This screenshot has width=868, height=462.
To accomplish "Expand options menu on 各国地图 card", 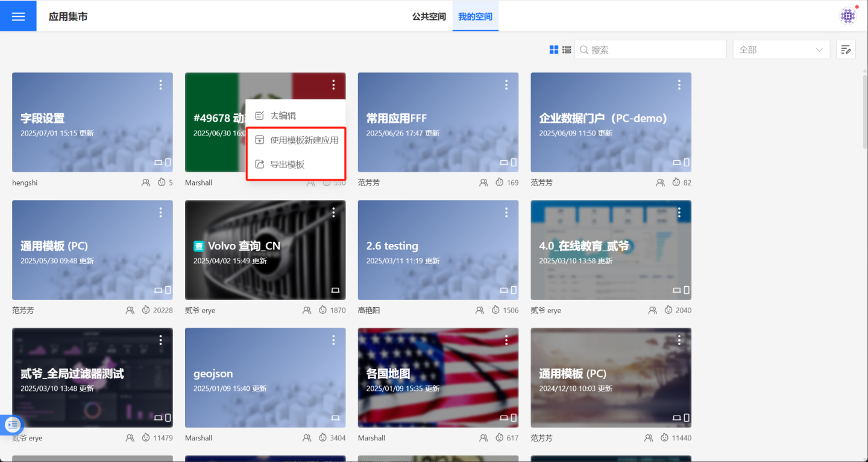I will coord(506,340).
